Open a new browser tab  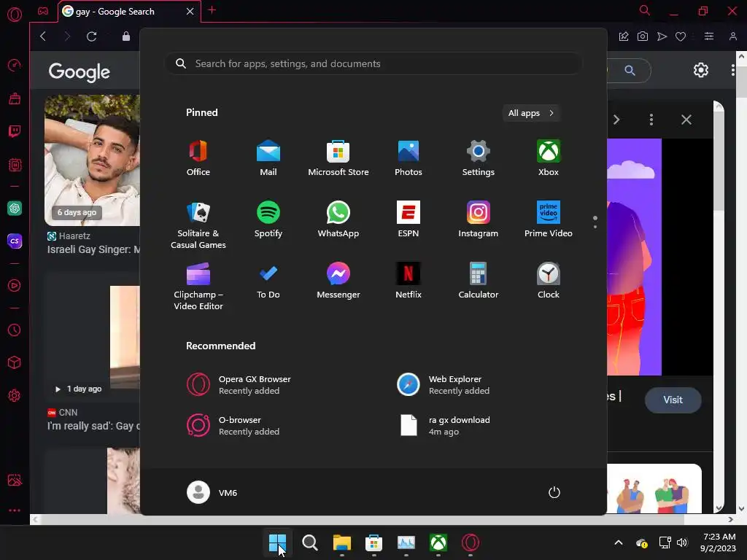(212, 10)
